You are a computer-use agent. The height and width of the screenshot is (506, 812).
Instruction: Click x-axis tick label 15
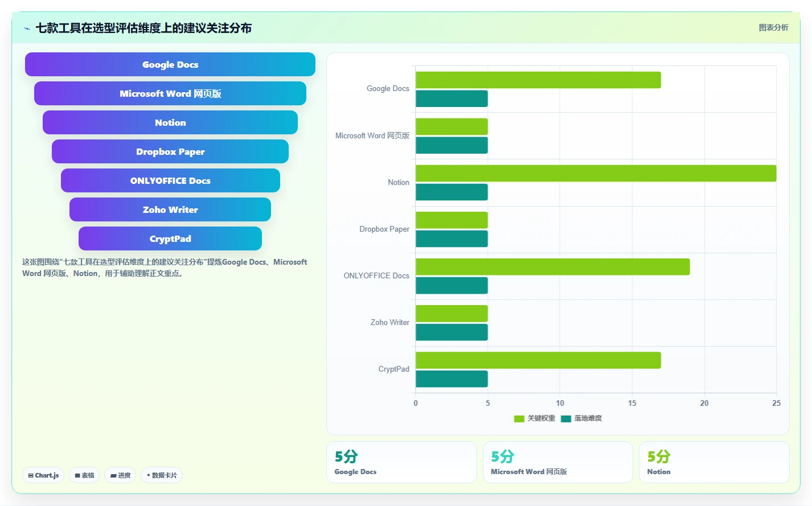632,403
